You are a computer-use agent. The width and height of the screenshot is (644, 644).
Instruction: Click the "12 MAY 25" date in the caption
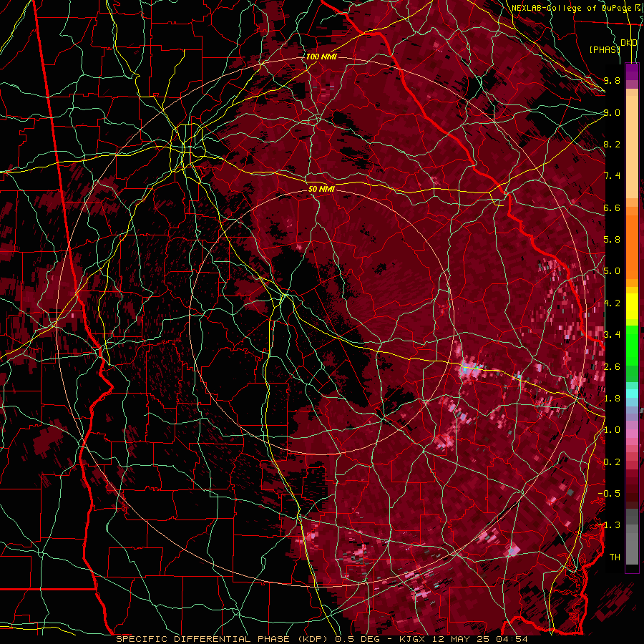(462, 639)
